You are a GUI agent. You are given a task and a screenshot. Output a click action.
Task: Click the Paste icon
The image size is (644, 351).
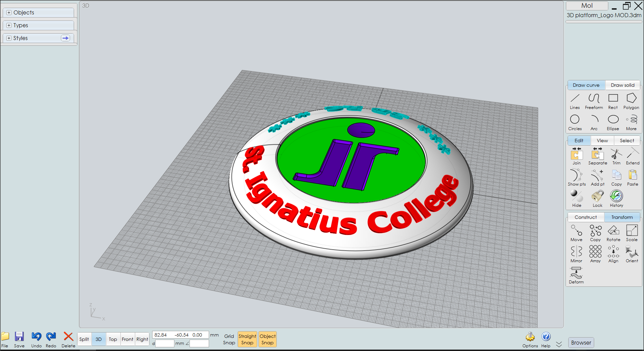click(633, 178)
